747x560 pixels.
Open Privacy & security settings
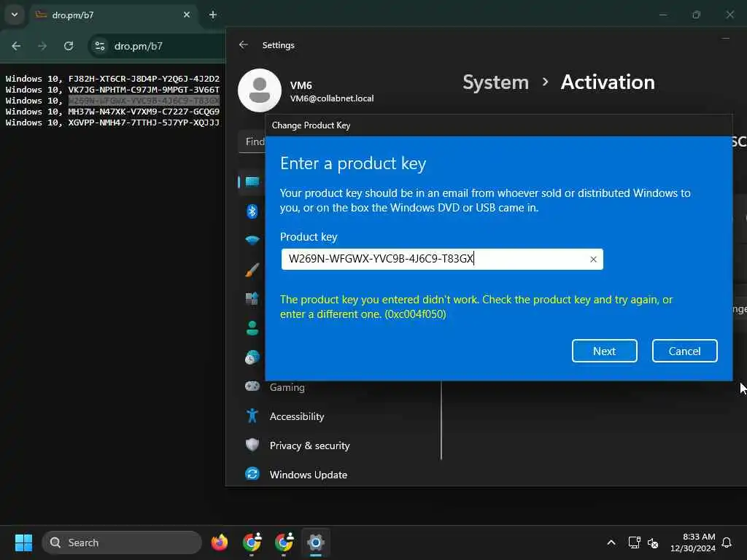pyautogui.click(x=309, y=446)
